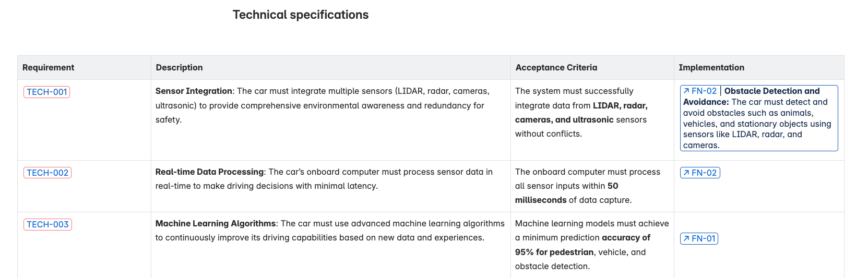Click the 95% accuracy acceptance criteria cell
Viewport: 868px width, 278px height.
(x=592, y=245)
